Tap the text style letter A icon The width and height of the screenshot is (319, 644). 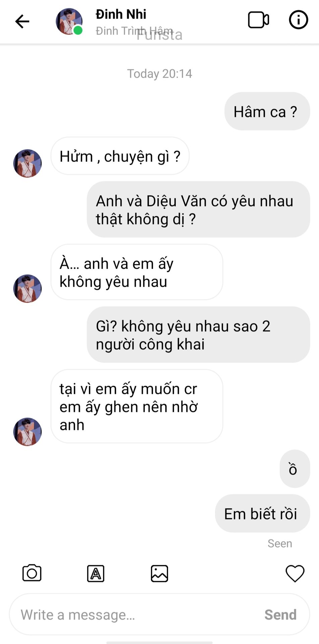coord(96,573)
